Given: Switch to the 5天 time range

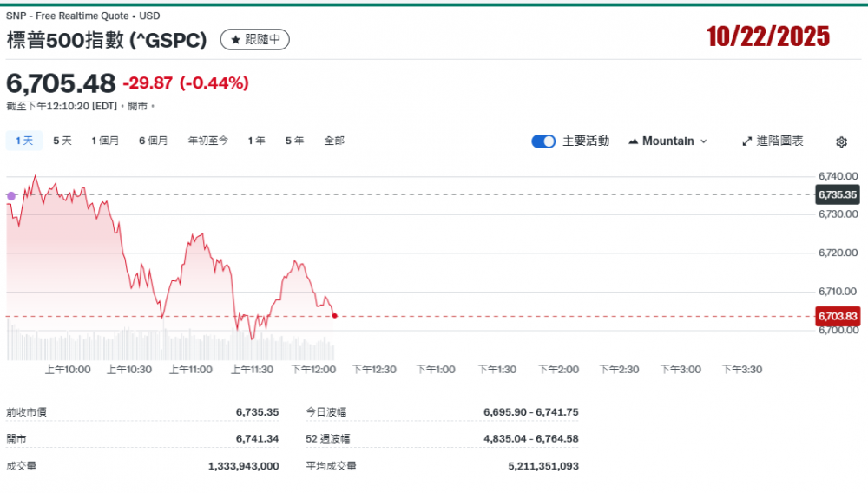Looking at the screenshot, I should tap(62, 141).
